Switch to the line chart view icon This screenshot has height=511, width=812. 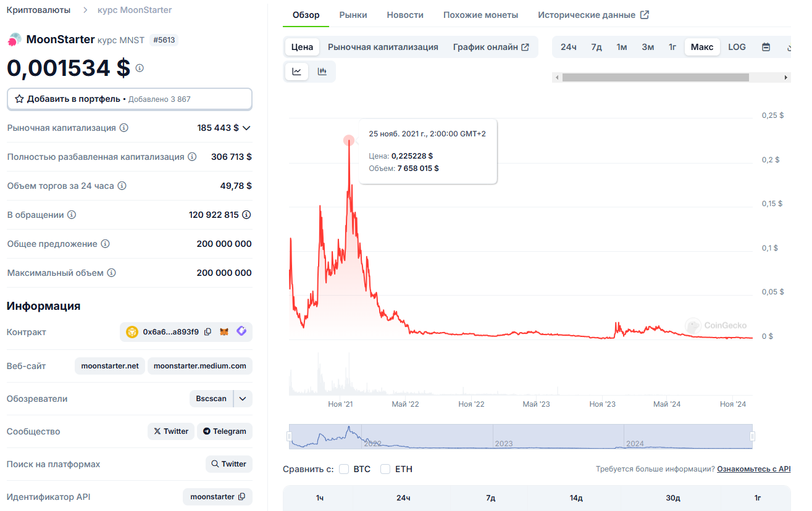click(x=296, y=72)
